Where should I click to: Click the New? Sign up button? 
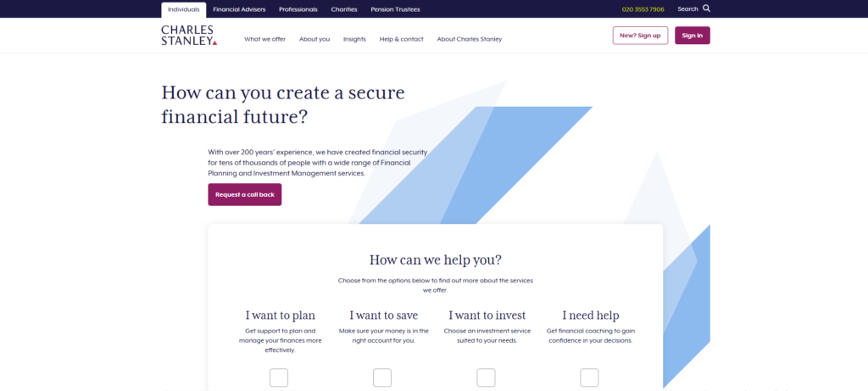(x=640, y=36)
